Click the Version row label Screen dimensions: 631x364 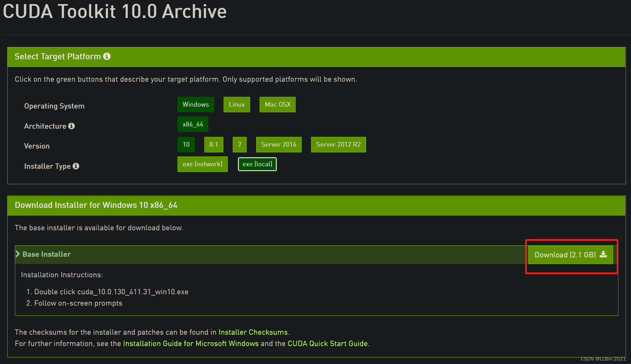coord(37,146)
